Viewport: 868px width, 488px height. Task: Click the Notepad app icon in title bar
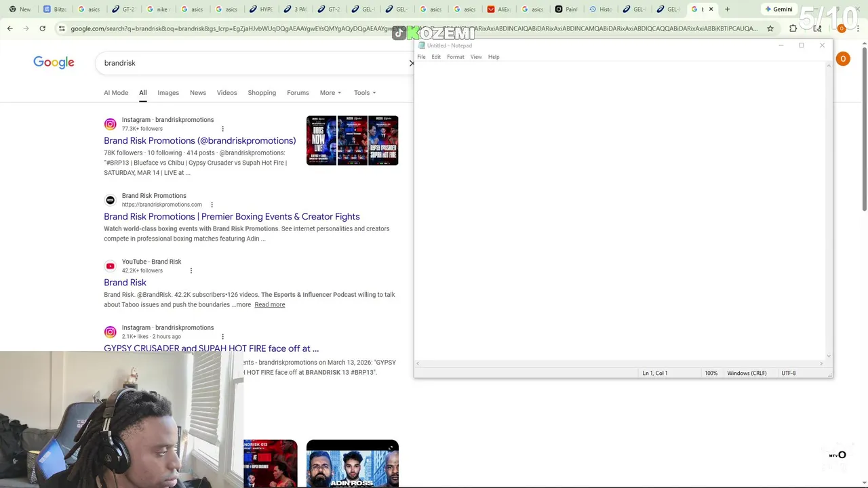click(422, 45)
